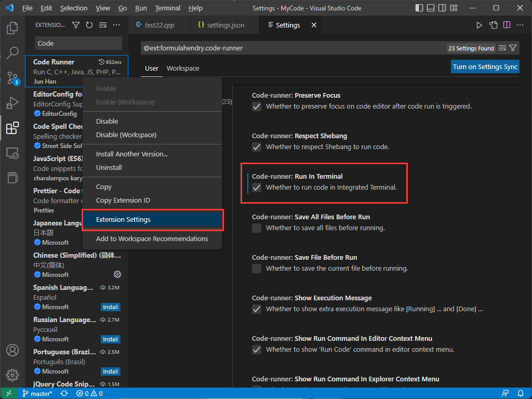The width and height of the screenshot is (532, 399).
Task: Filter extensions with the funnel icon
Action: [x=76, y=25]
